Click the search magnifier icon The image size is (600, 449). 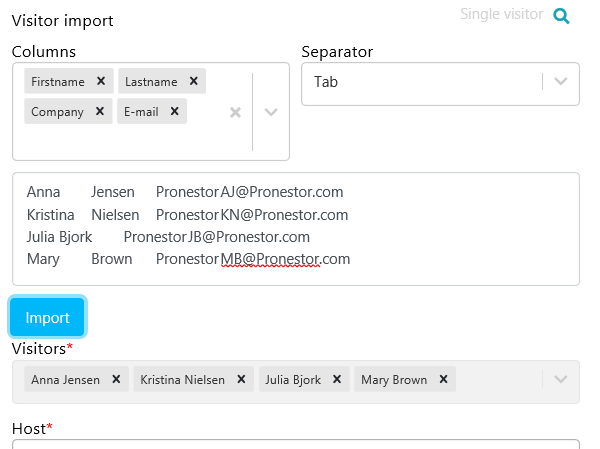click(x=561, y=16)
